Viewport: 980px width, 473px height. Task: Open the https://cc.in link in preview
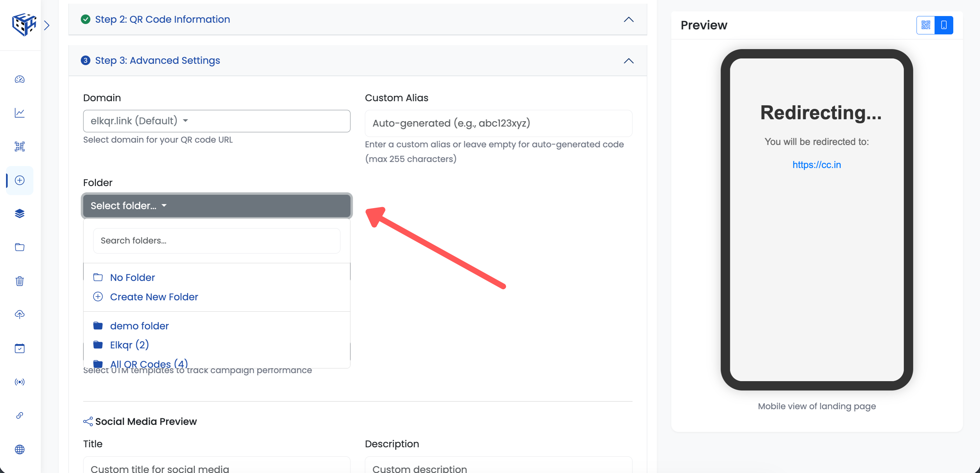(x=816, y=165)
